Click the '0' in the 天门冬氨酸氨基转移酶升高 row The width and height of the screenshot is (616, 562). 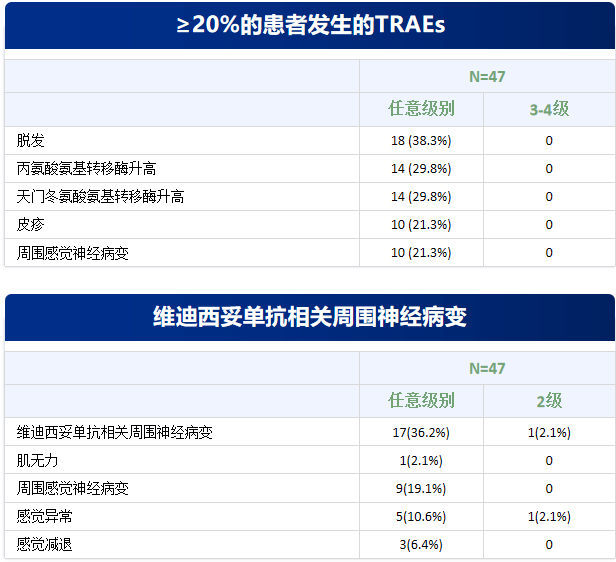click(549, 196)
